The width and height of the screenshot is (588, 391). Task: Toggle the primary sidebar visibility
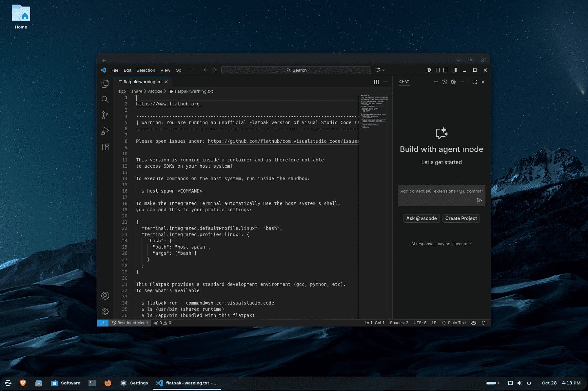coord(437,70)
